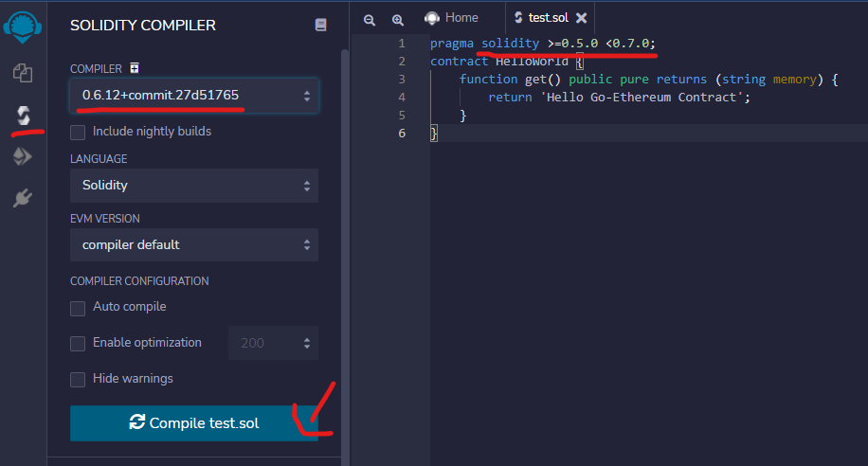The image size is (868, 466).
Task: Open the compiler version dropdown 0.6.12
Action: (x=194, y=96)
